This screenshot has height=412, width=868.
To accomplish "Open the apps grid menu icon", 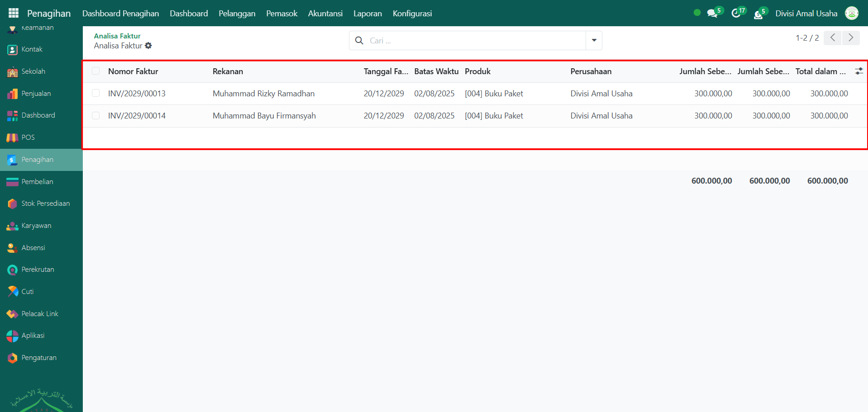I will click(14, 13).
